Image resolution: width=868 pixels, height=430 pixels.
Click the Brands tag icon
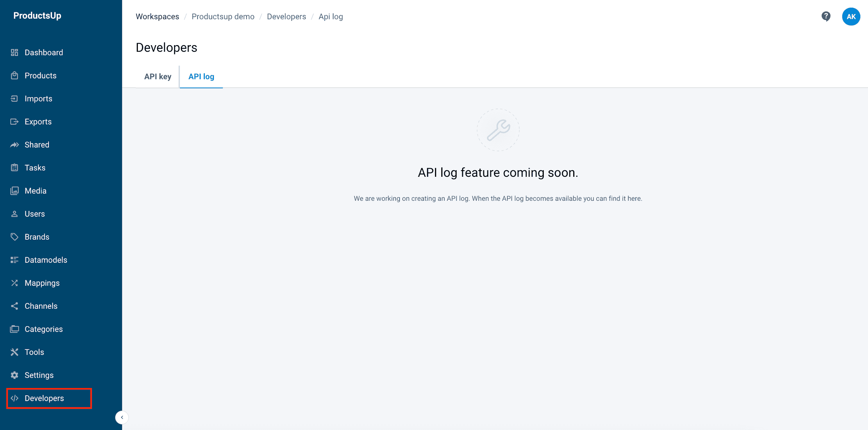[14, 237]
